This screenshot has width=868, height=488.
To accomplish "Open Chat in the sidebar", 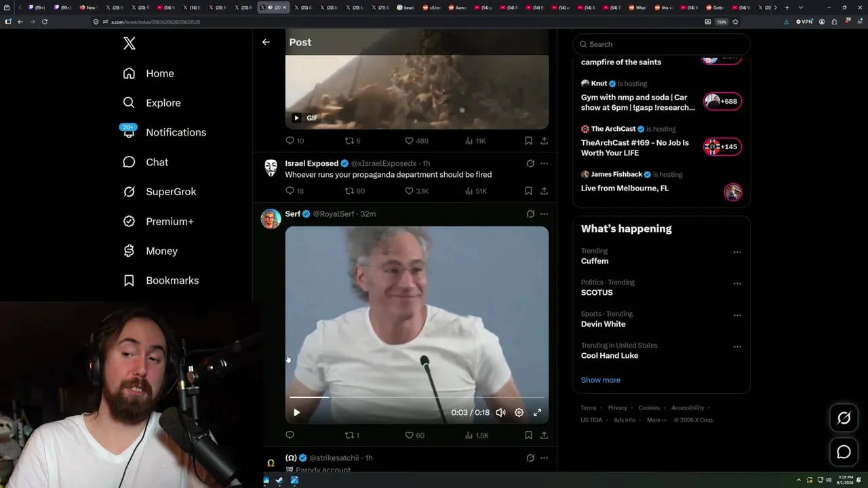I will (145, 162).
